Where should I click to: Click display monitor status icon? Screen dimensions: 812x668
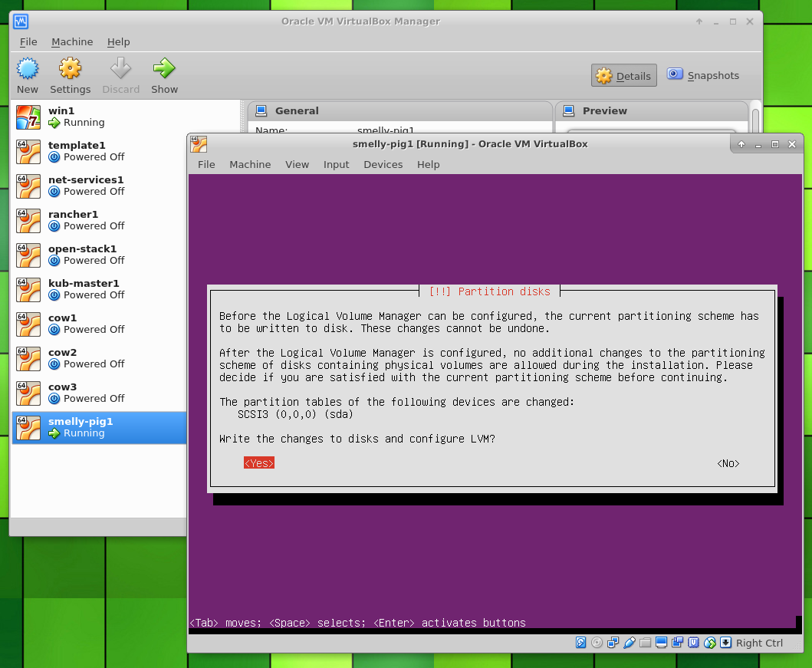tap(661, 643)
